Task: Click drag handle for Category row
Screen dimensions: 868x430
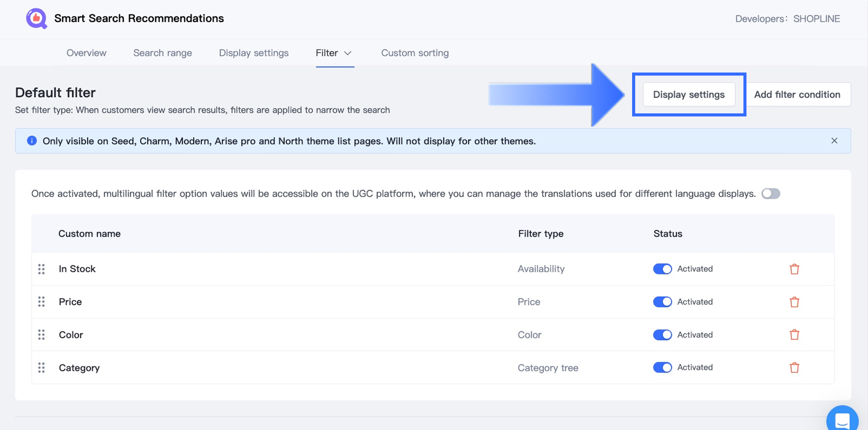Action: 41,368
